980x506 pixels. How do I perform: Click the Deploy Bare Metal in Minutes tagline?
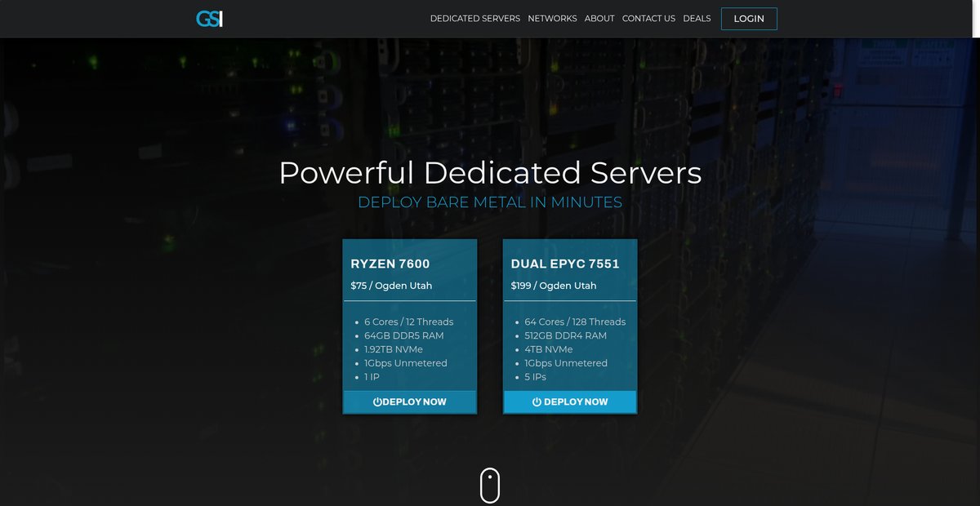click(490, 202)
